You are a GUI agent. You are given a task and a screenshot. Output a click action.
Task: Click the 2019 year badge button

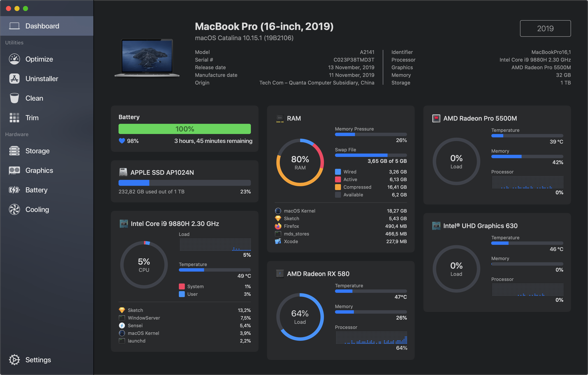click(x=546, y=29)
